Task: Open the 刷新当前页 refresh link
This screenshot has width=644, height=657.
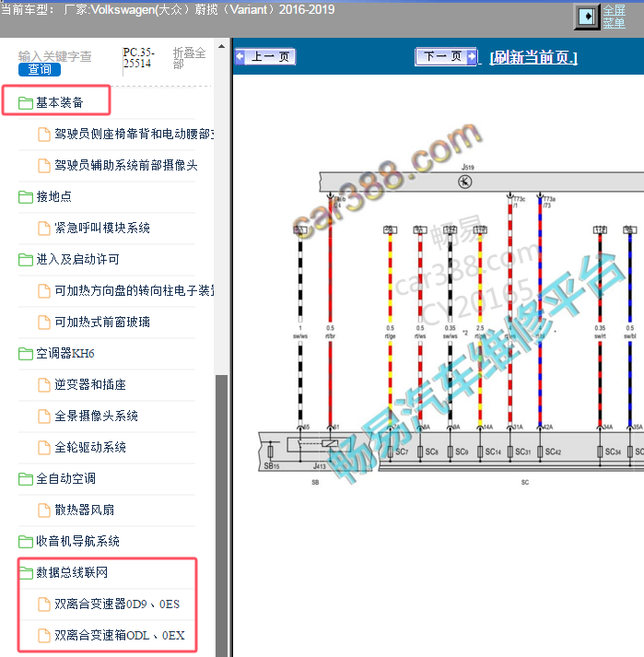Action: (x=533, y=57)
